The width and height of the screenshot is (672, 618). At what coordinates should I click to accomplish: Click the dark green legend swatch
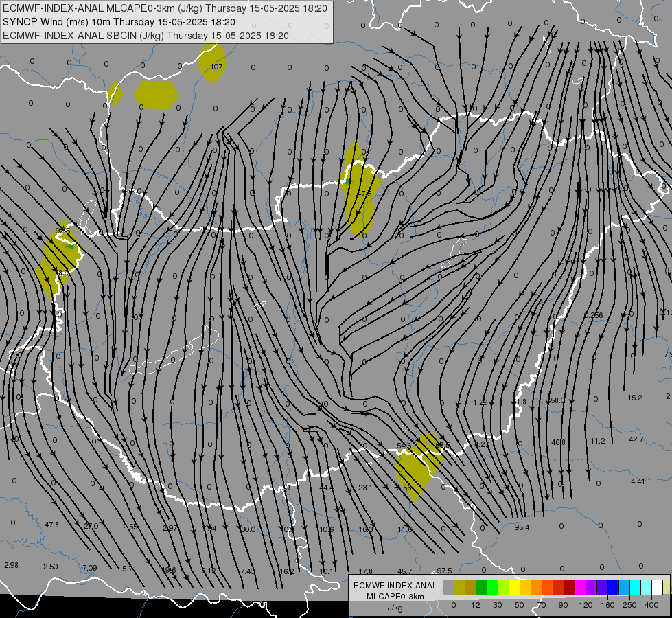tap(481, 587)
